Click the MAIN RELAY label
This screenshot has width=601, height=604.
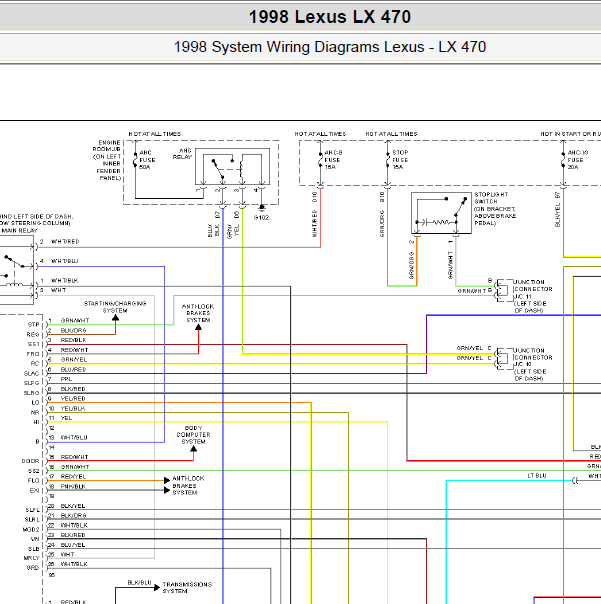20,231
